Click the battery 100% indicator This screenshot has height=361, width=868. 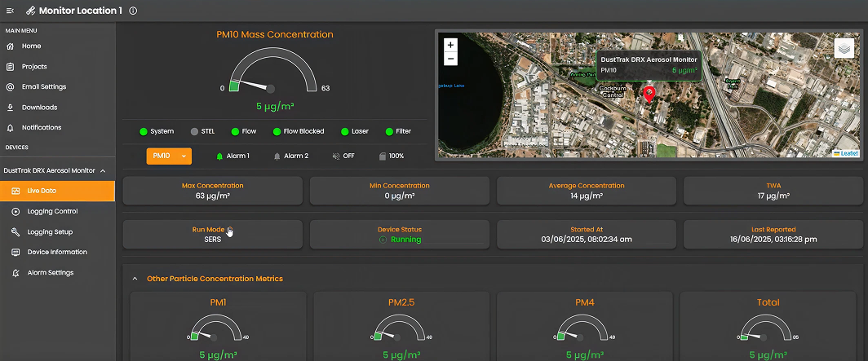382,156
